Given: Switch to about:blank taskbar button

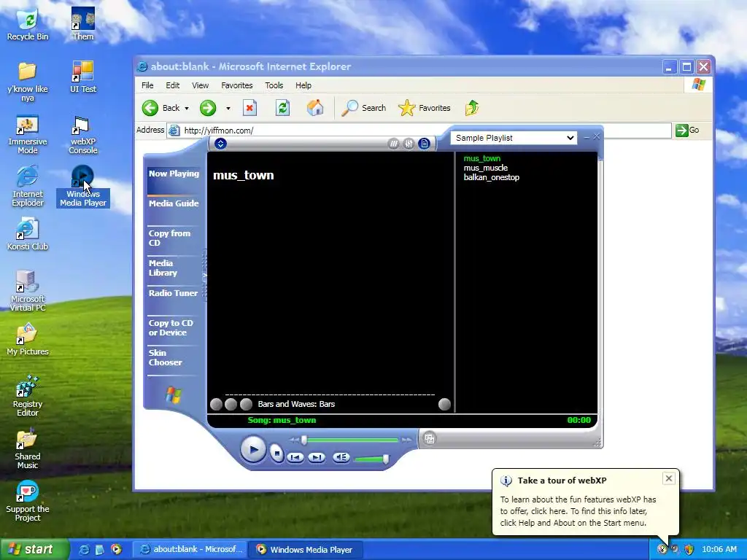Looking at the screenshot, I should [x=190, y=550].
